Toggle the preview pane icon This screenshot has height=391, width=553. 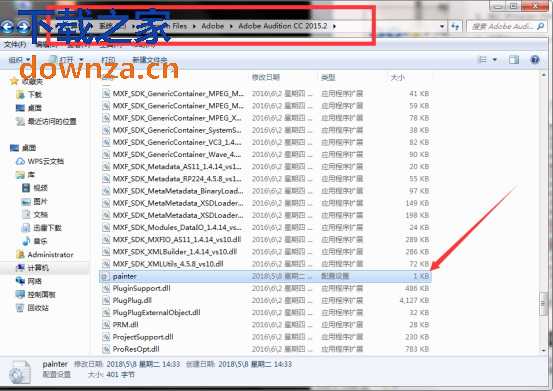tap(514, 60)
